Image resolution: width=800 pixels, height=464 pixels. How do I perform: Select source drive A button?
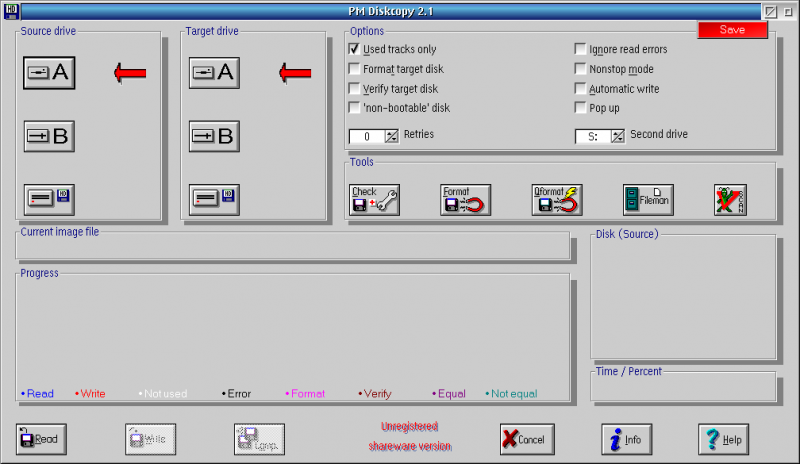tap(49, 72)
